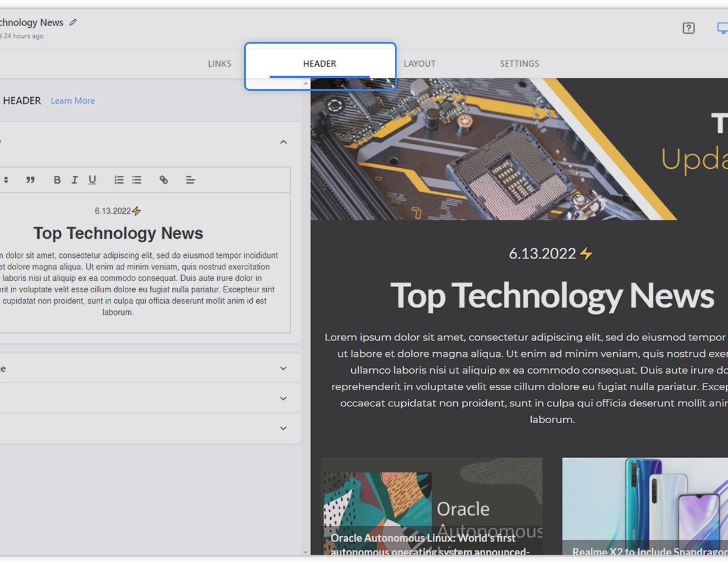Open the font size adjuster in the editor toolbar

[6, 180]
